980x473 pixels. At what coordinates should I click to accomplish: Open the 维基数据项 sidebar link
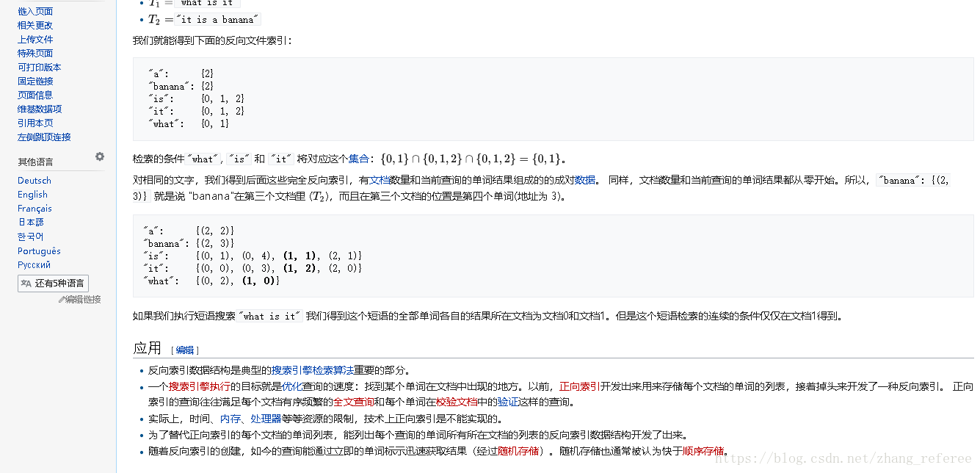[40, 109]
